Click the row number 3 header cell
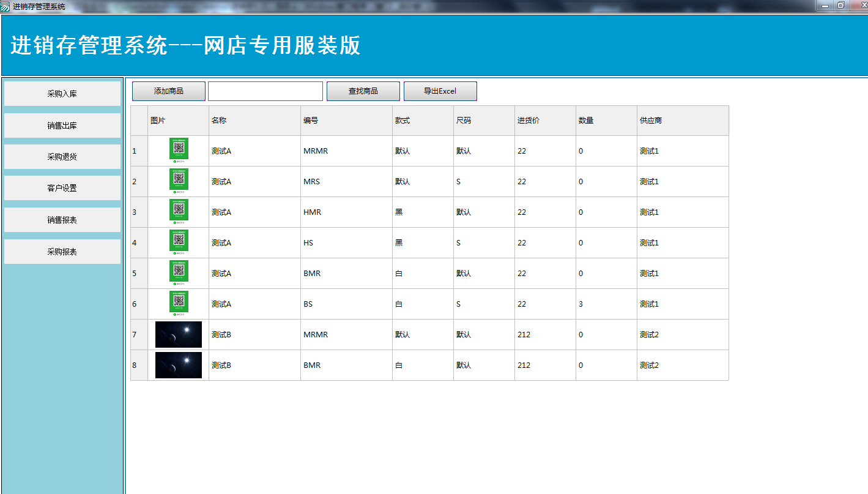This screenshot has width=868, height=494. pyautogui.click(x=138, y=212)
